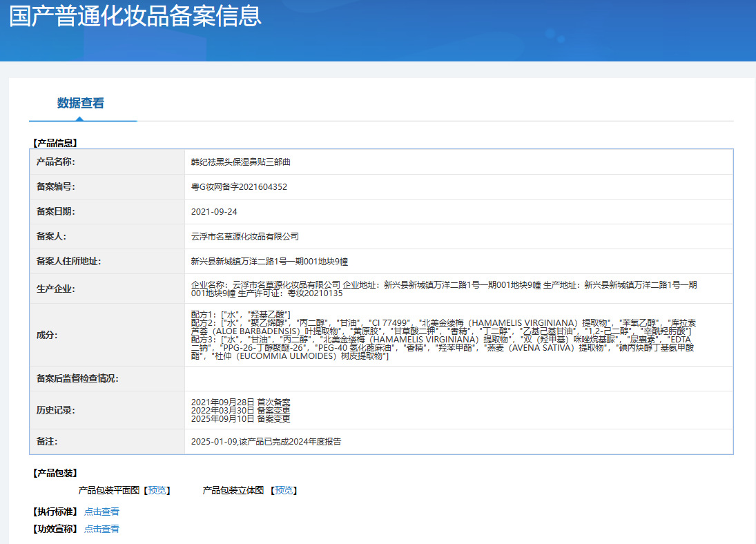Click ingredient line beginning with 配方3

[x=443, y=348]
